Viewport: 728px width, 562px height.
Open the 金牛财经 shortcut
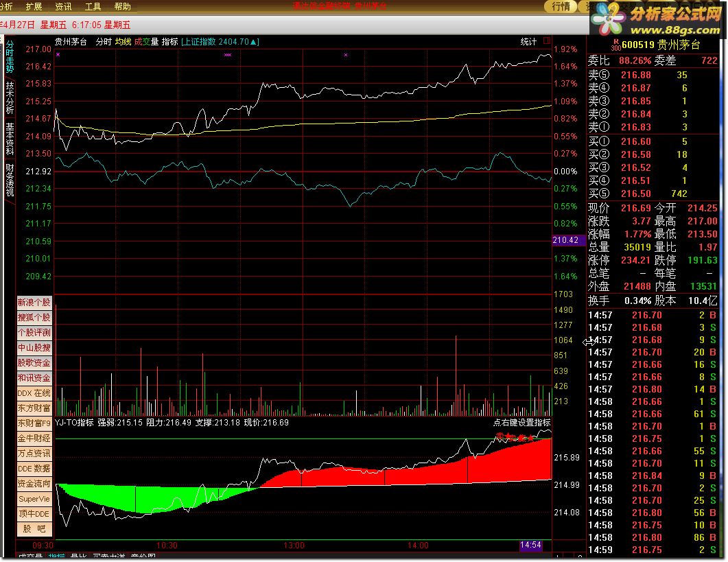pos(34,438)
